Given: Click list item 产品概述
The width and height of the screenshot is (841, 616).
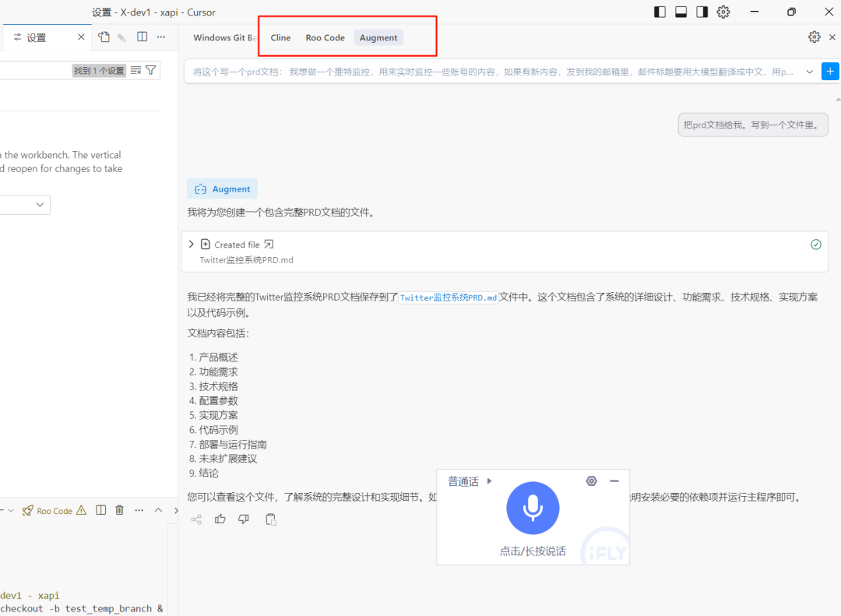Looking at the screenshot, I should coord(218,357).
